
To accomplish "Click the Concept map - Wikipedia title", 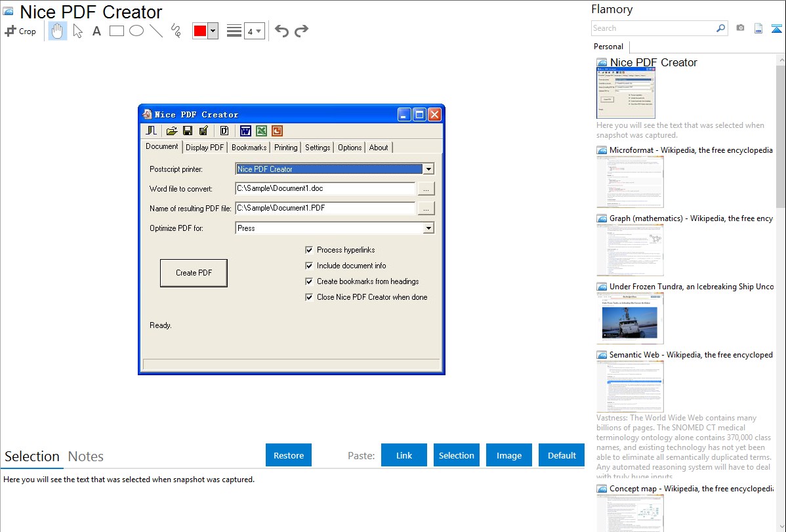I will pos(692,488).
